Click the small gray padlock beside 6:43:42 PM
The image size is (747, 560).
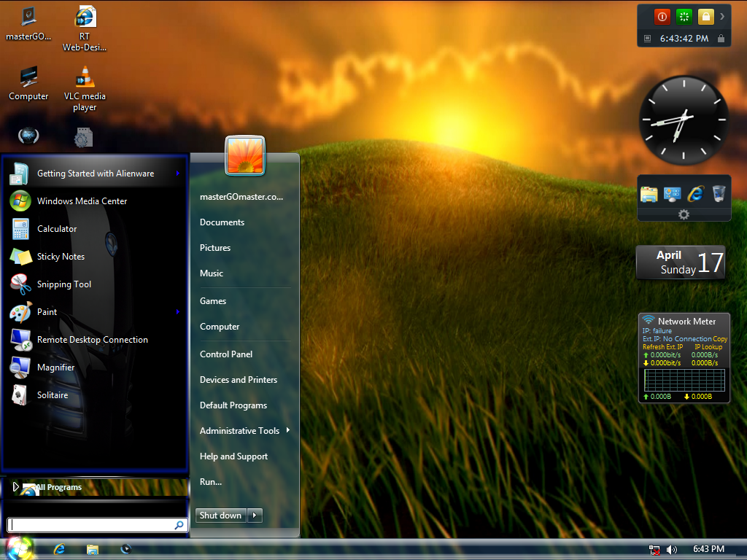721,39
